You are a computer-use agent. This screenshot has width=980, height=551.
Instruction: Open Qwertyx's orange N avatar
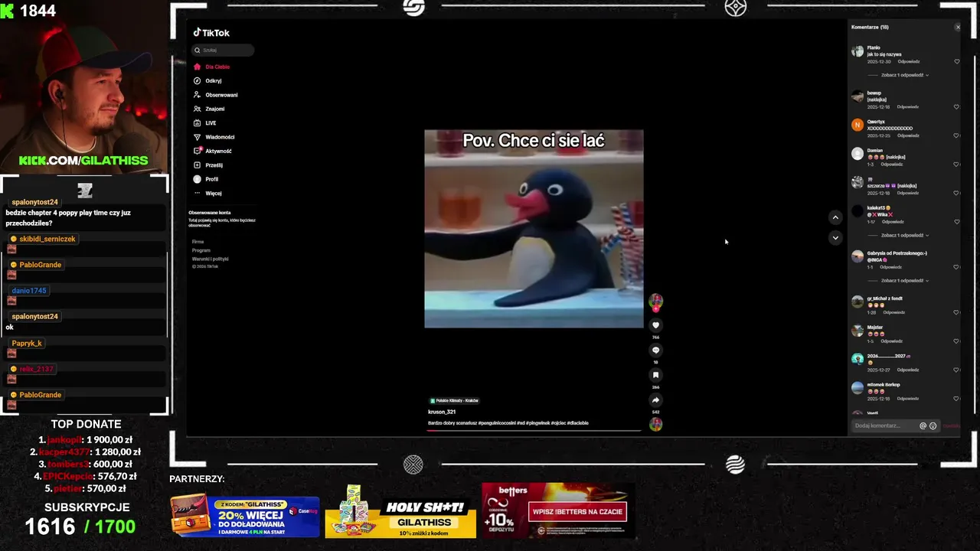(857, 125)
